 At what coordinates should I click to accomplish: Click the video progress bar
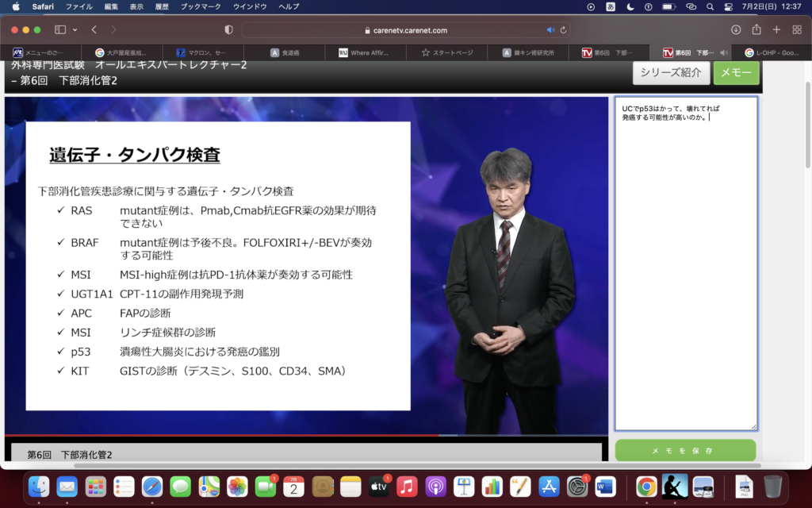coord(306,436)
